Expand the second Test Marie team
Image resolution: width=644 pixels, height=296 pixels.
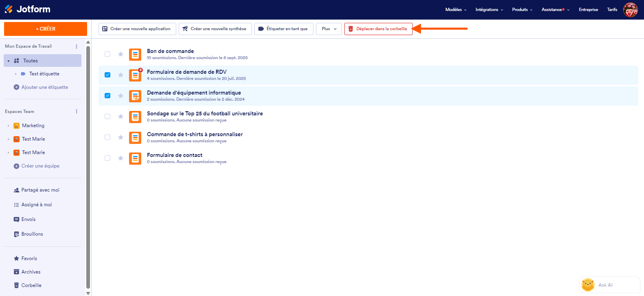pyautogui.click(x=9, y=153)
